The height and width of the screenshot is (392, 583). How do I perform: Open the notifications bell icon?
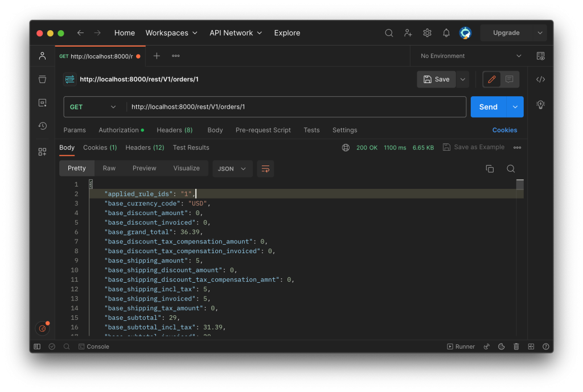[x=446, y=32]
